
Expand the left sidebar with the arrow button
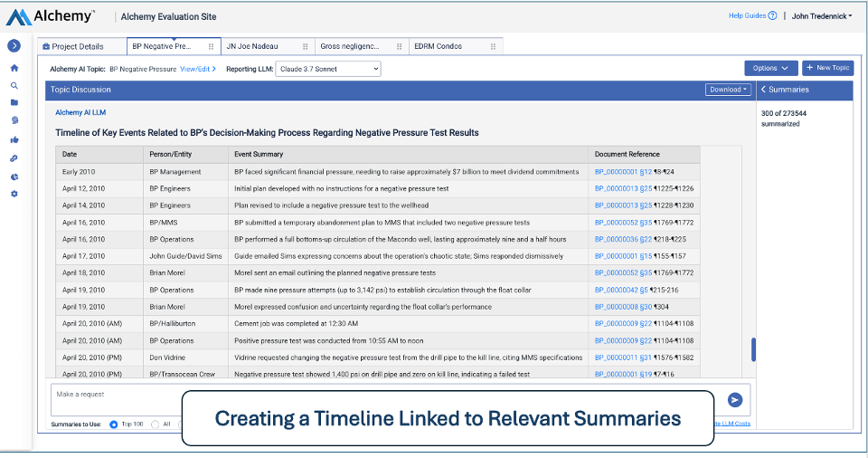coord(14,45)
